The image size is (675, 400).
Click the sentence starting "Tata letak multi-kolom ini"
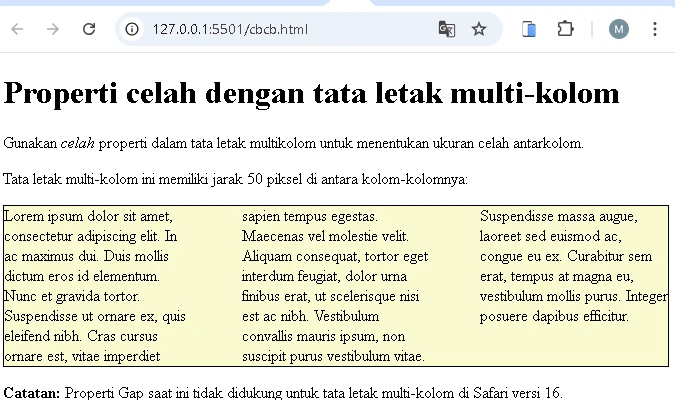235,179
